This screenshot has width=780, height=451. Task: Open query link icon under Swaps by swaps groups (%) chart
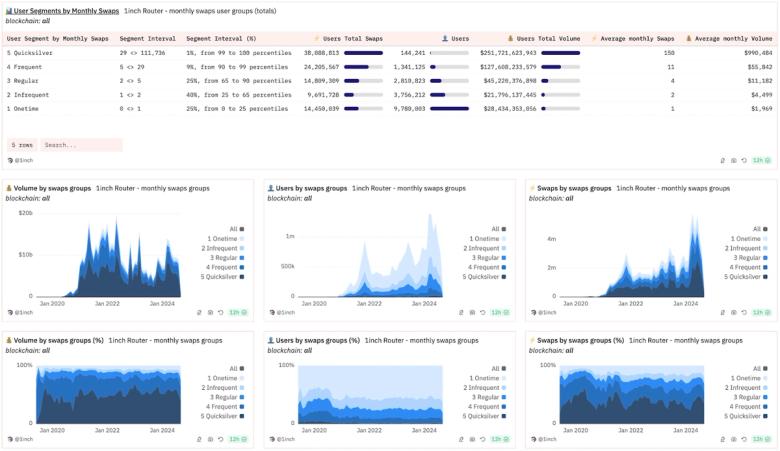pyautogui.click(x=723, y=439)
